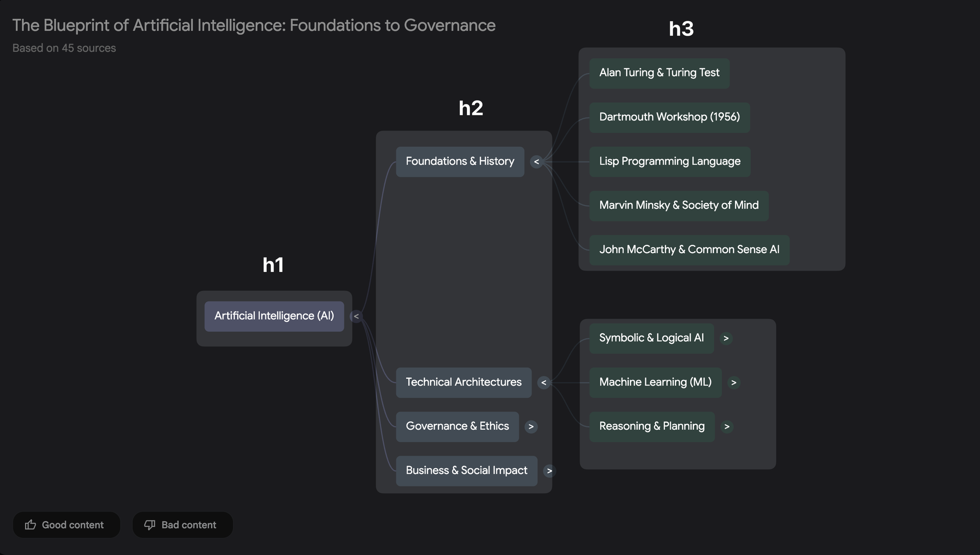The width and height of the screenshot is (980, 555).
Task: Click Marvin Minsky & Society of Mind node
Action: (x=679, y=206)
